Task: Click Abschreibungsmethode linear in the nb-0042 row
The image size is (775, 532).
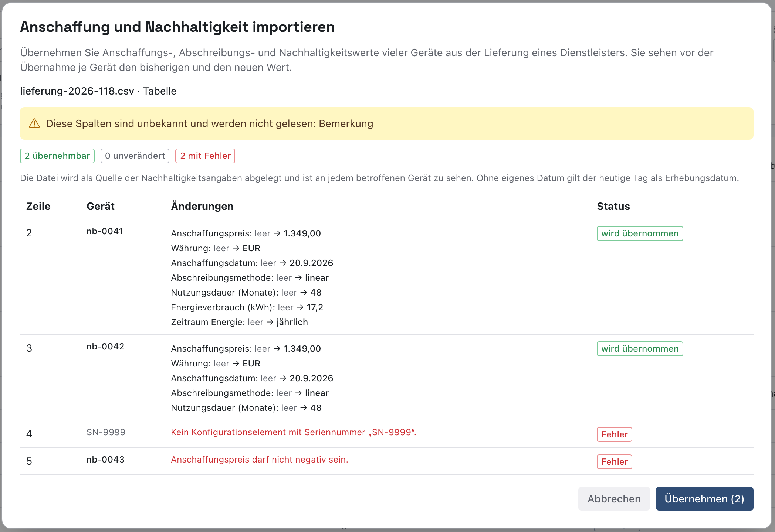Action: (250, 393)
